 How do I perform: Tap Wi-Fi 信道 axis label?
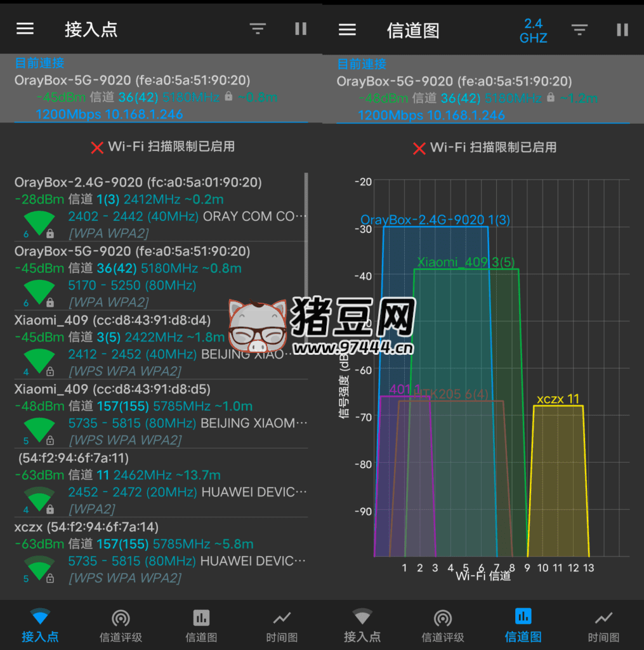pos(483,576)
